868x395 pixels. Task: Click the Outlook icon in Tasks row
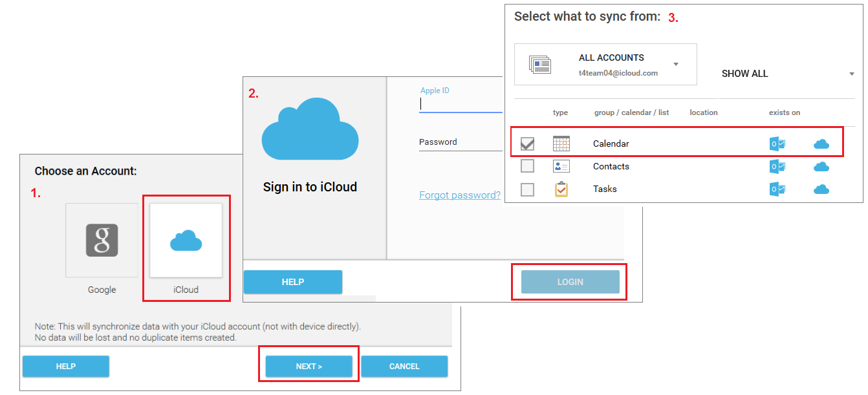777,189
